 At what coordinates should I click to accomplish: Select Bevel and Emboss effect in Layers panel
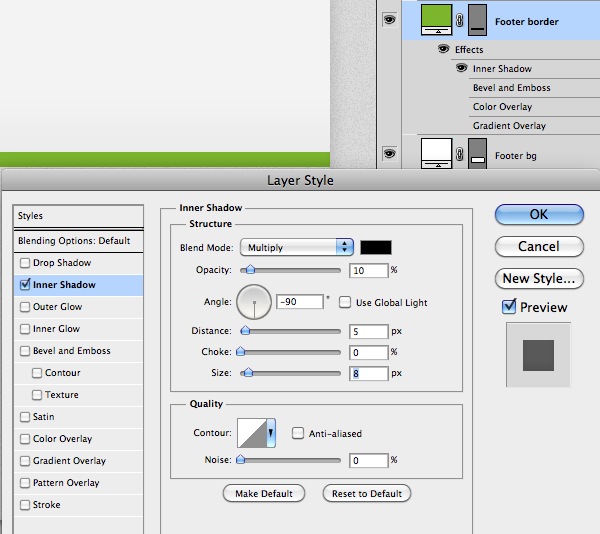point(512,88)
